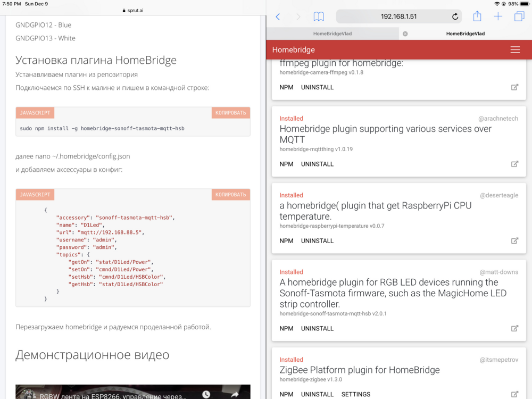
Task: Uninstall homebridge-camera-ffmpeg plugin
Action: pos(317,87)
